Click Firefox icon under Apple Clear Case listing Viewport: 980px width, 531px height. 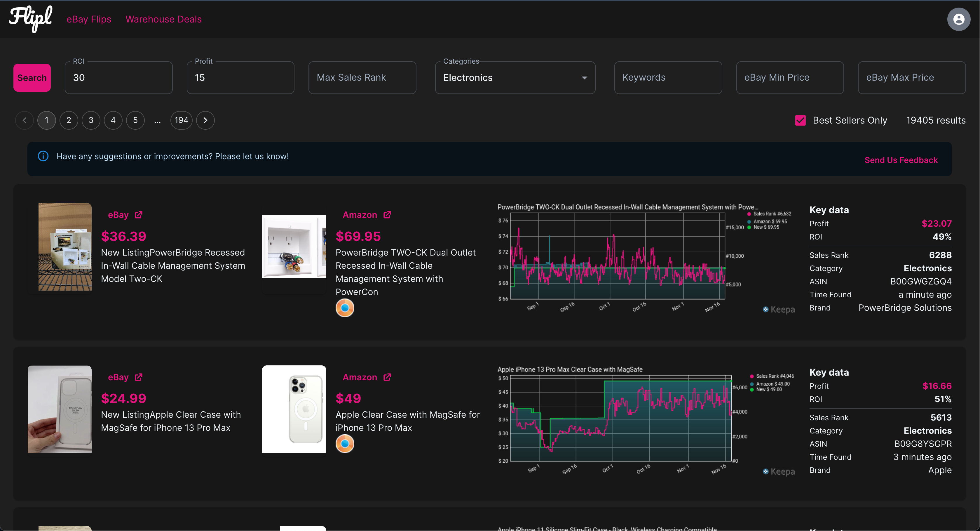point(345,443)
